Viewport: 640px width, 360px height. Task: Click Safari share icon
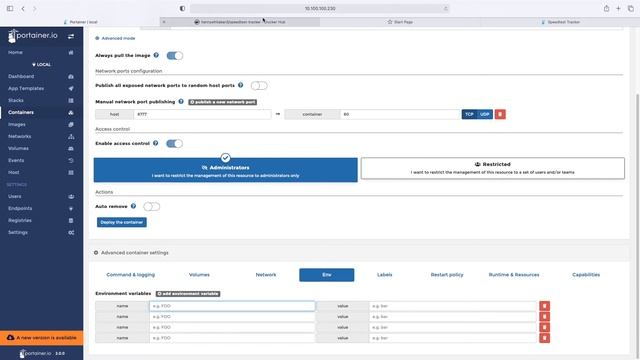click(x=607, y=9)
